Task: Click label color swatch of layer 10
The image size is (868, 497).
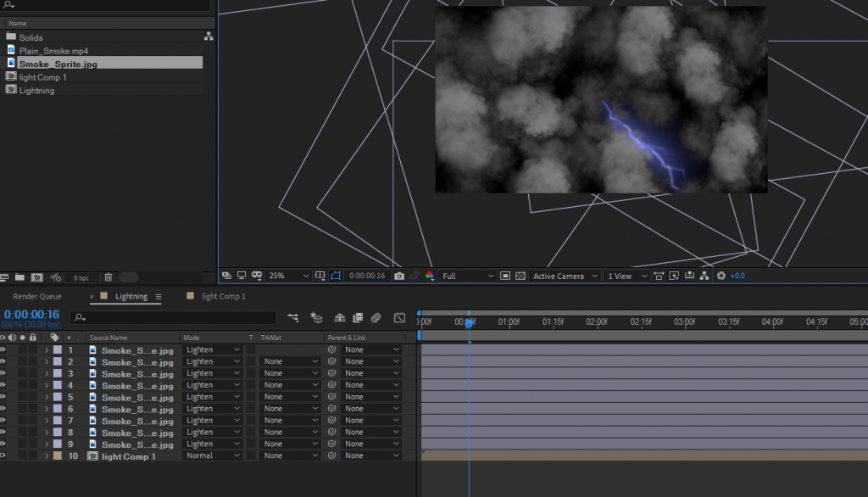Action: point(58,455)
